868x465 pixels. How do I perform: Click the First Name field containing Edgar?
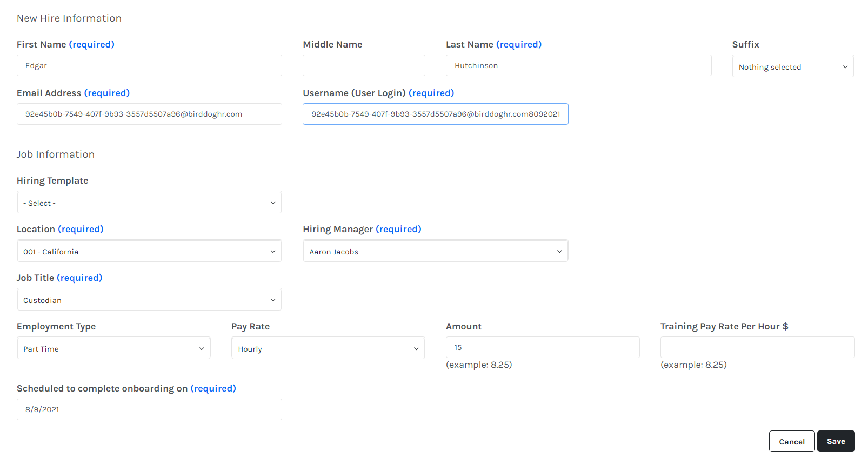149,65
